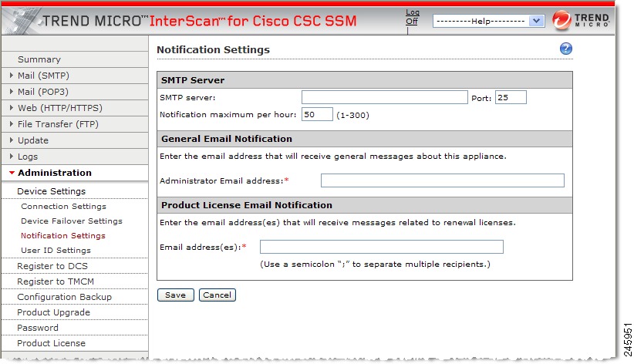Collapse the Administration section arrow

tap(12, 173)
